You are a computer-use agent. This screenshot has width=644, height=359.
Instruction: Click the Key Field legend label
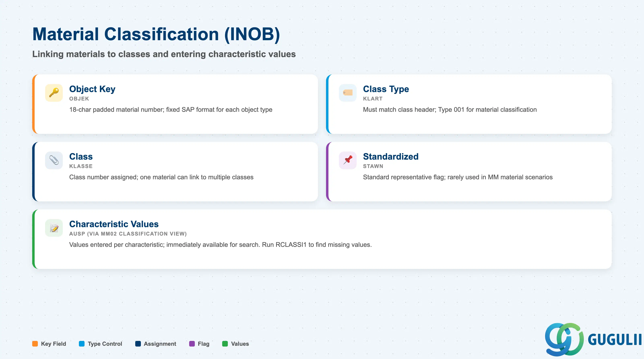coord(54,344)
